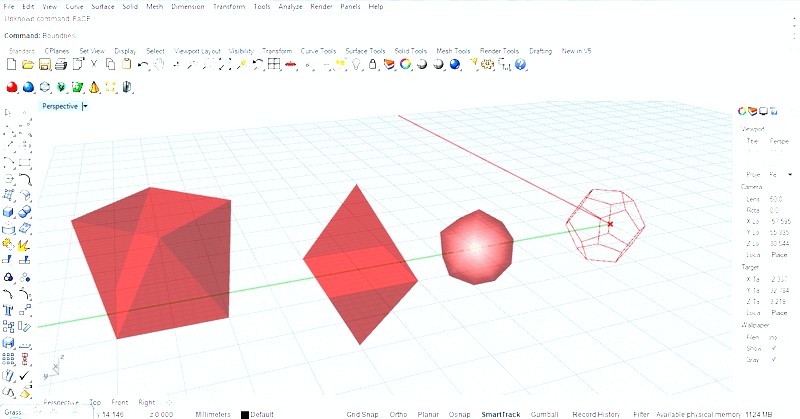Click the New file icon
The width and height of the screenshot is (800, 419).
[11, 64]
